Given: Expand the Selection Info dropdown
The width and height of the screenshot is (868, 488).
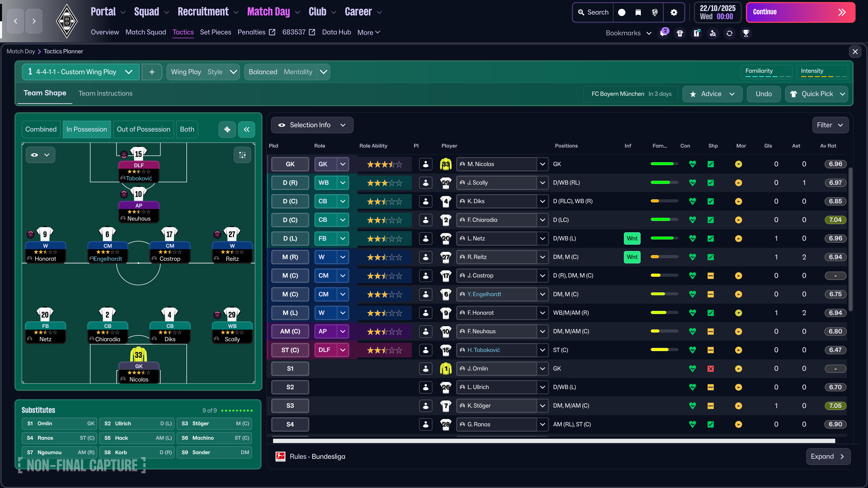Looking at the screenshot, I should (x=312, y=125).
